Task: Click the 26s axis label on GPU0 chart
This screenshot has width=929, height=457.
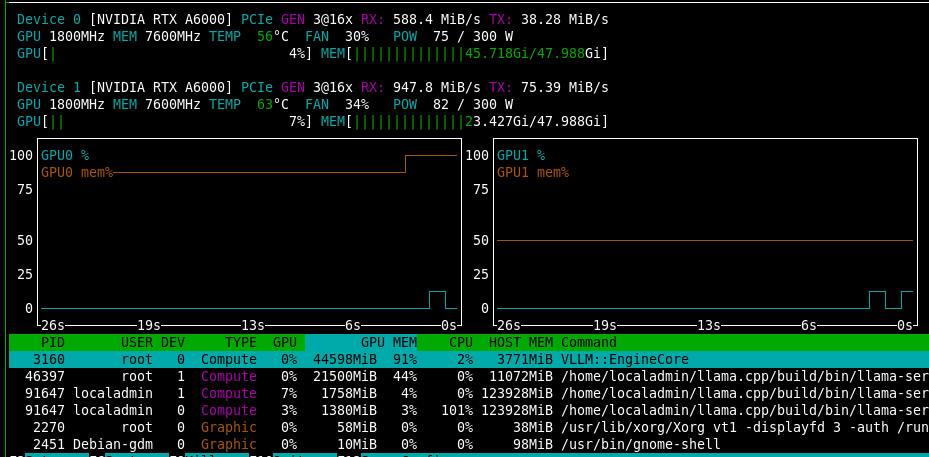Action: coord(53,325)
